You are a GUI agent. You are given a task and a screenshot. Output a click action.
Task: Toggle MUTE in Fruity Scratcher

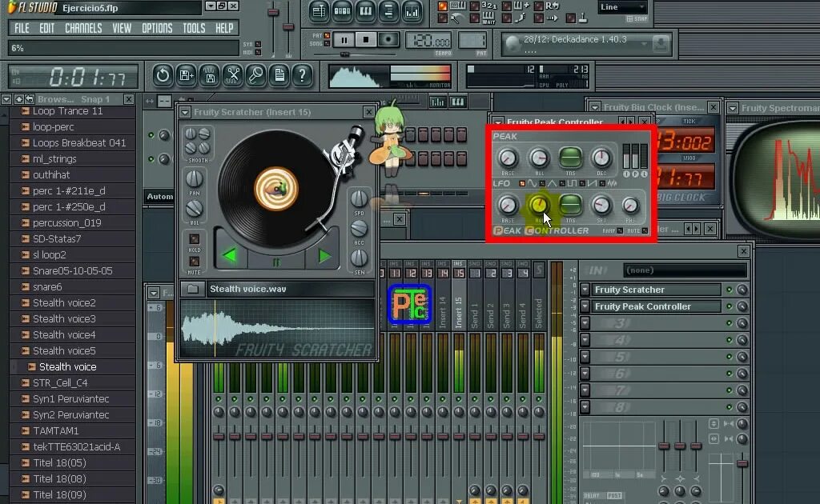coord(194,262)
